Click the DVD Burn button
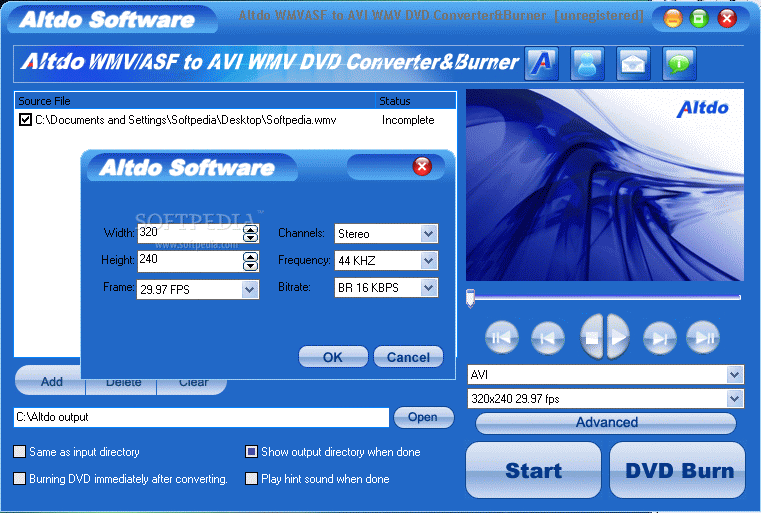 [x=678, y=470]
